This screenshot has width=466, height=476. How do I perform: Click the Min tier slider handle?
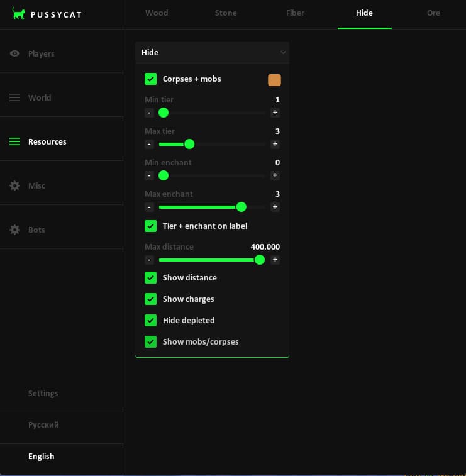click(164, 113)
